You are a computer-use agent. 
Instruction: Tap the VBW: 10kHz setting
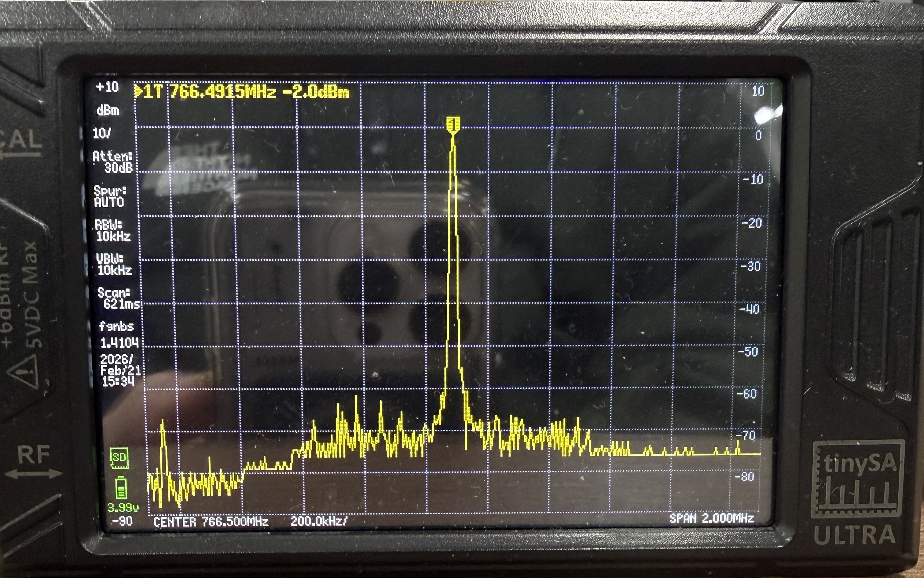click(x=114, y=265)
